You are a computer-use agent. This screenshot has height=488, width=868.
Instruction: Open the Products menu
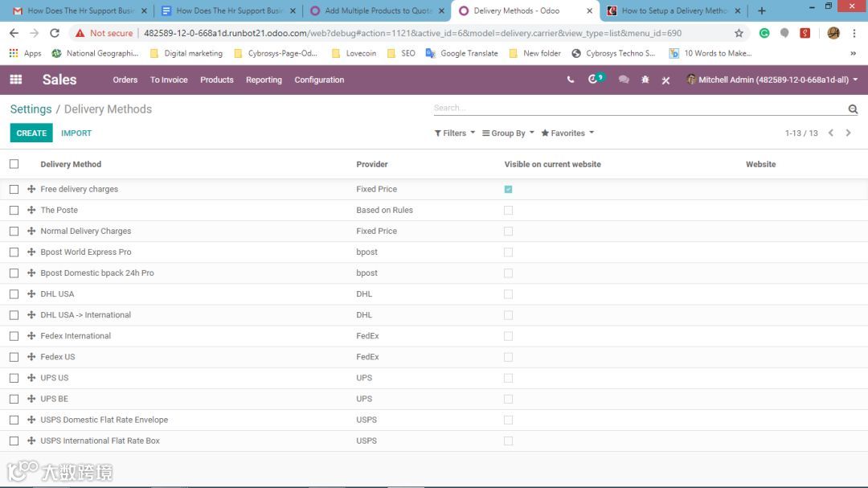[x=216, y=80]
